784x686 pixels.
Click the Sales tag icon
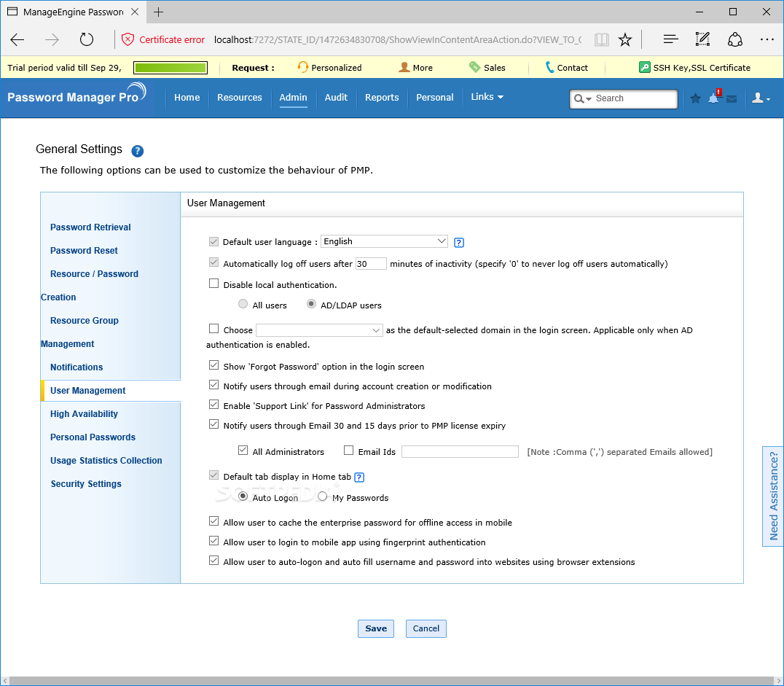coord(474,67)
